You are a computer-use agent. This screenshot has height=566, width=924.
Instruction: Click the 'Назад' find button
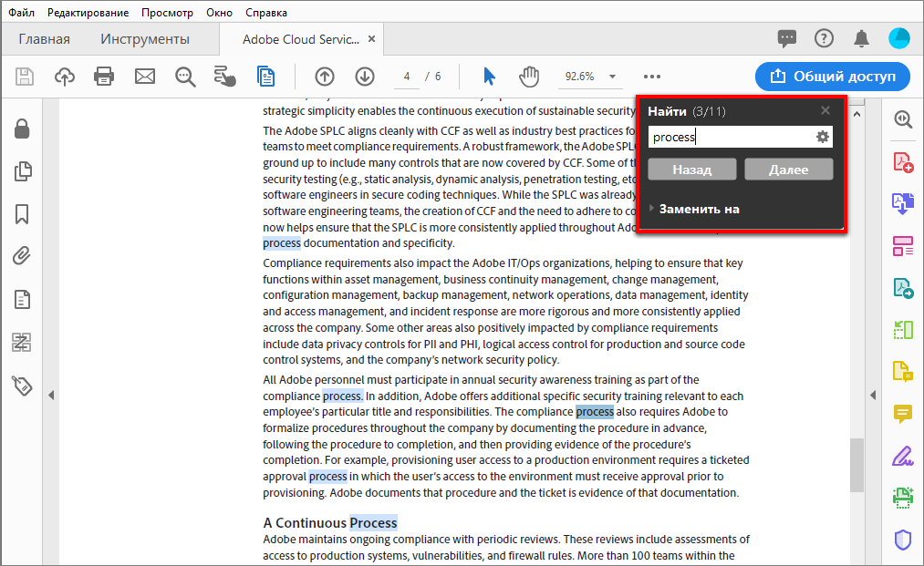692,170
